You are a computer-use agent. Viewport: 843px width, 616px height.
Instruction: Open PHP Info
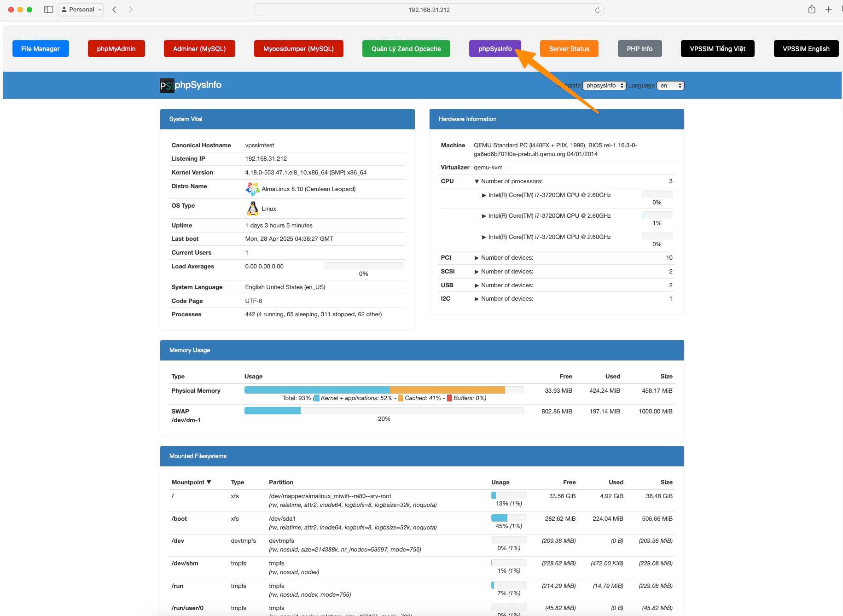coord(640,48)
